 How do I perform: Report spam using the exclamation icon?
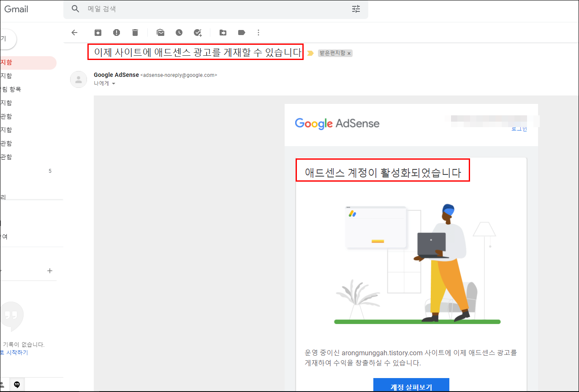117,33
